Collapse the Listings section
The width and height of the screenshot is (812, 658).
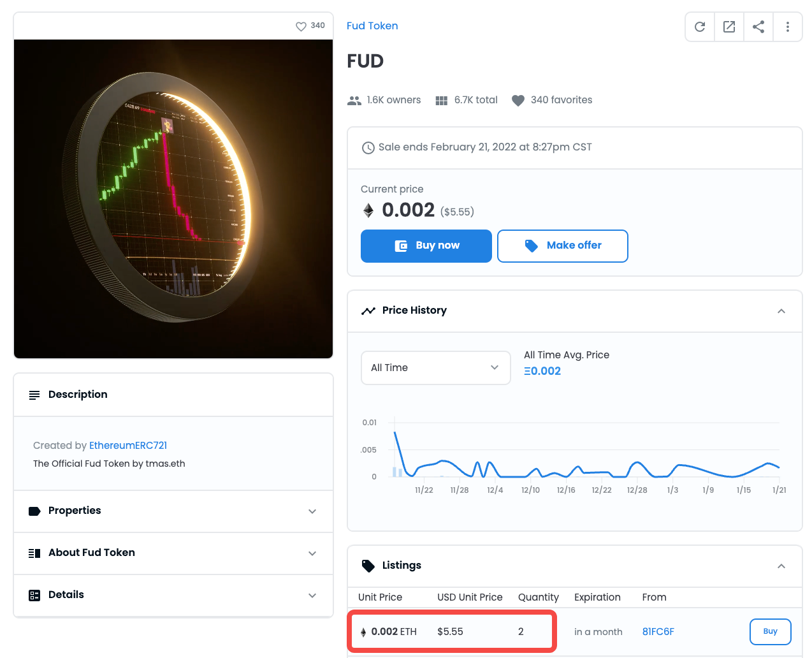coord(781,566)
